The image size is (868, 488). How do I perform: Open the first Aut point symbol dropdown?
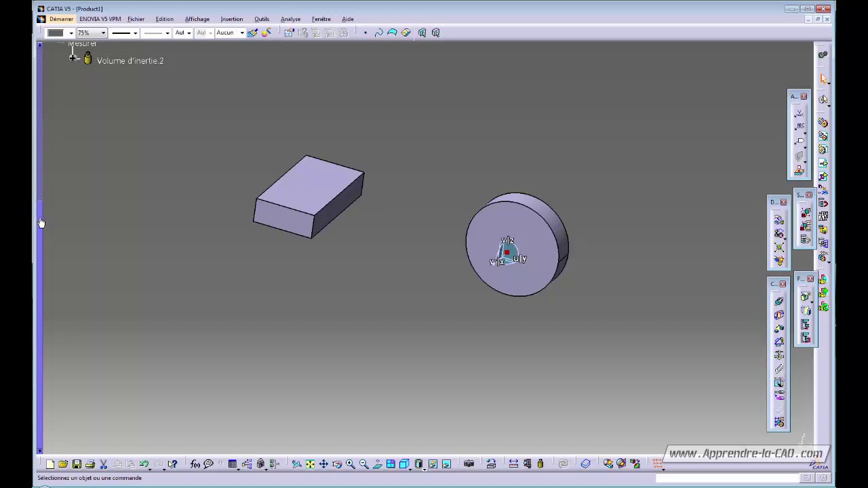[x=191, y=33]
